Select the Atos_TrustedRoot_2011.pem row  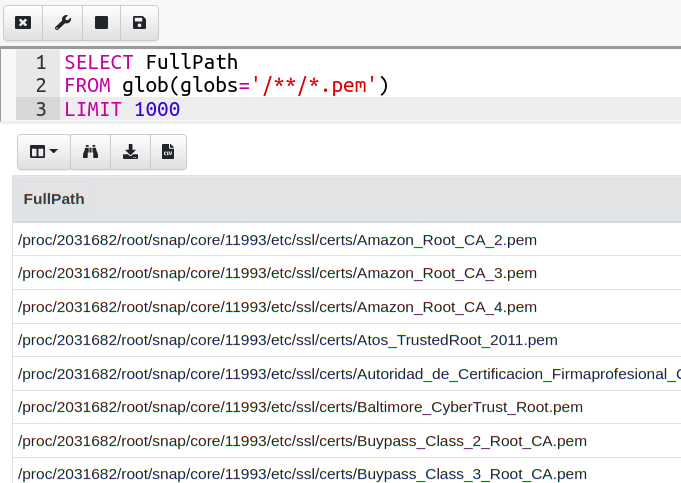pos(347,340)
